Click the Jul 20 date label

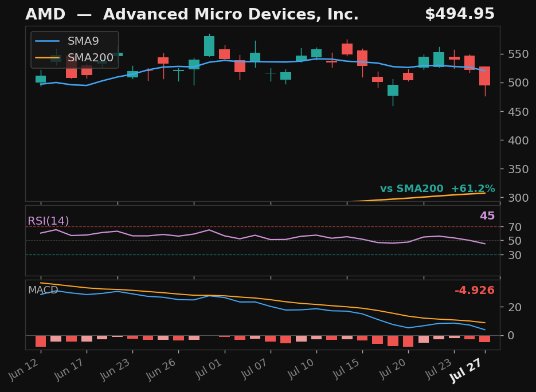pos(392,369)
